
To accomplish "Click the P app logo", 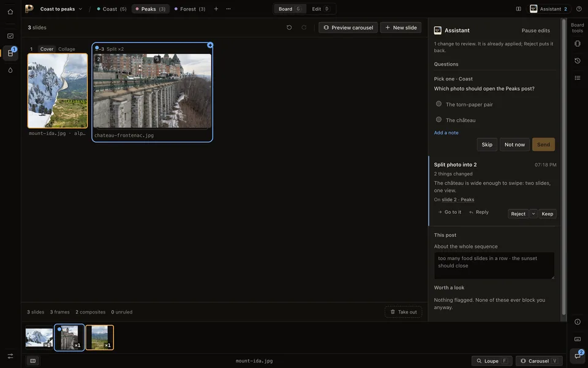I will click(29, 9).
